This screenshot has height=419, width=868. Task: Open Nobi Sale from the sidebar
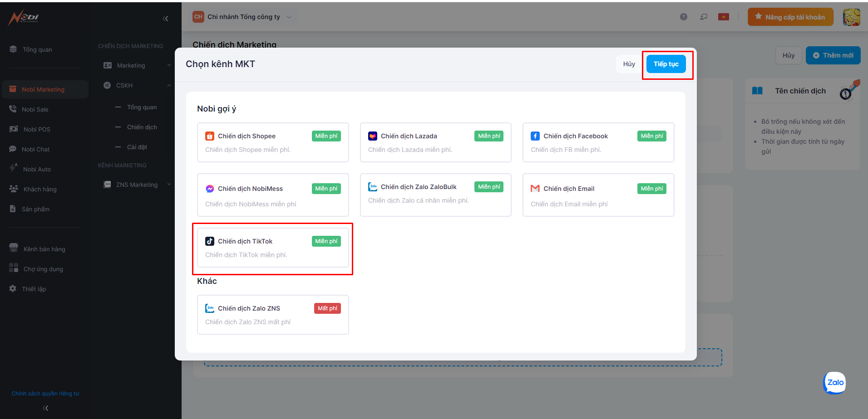pyautogui.click(x=35, y=109)
